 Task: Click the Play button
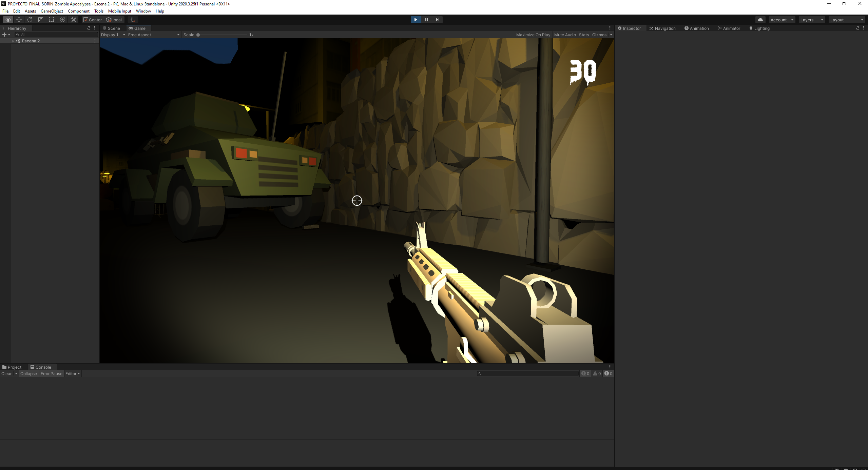(x=416, y=20)
